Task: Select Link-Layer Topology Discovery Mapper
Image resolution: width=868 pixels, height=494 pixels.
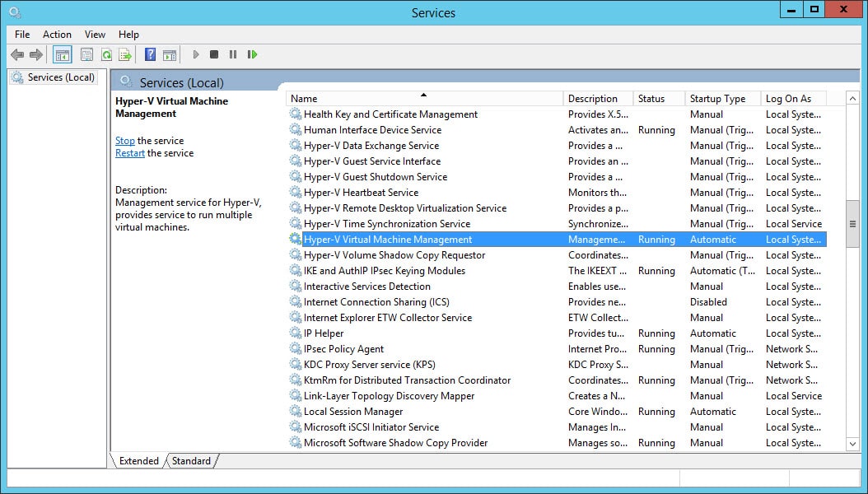Action: [x=557, y=395]
